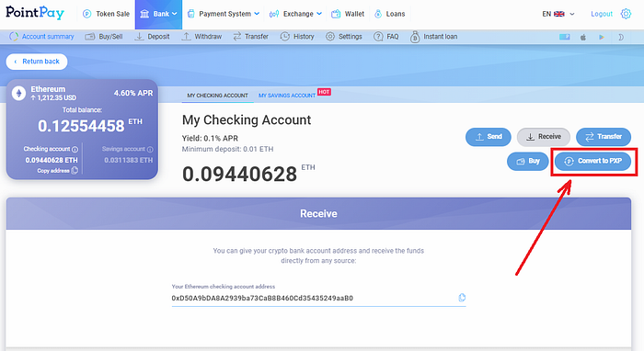Click the Ethereum coin icon
This screenshot has height=351, width=644.
tap(18, 93)
